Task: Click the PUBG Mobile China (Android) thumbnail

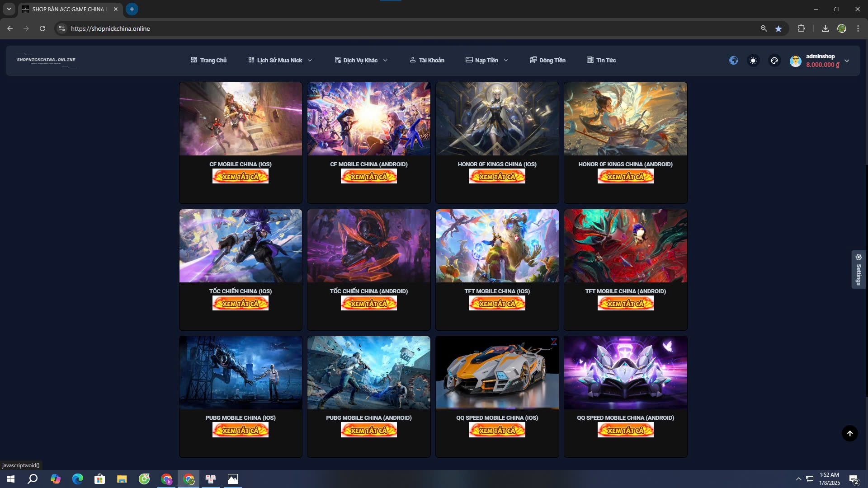Action: tap(368, 373)
